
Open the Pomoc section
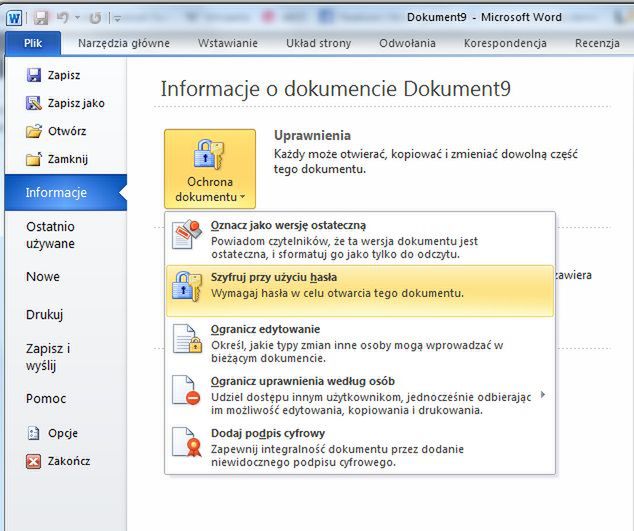(46, 399)
